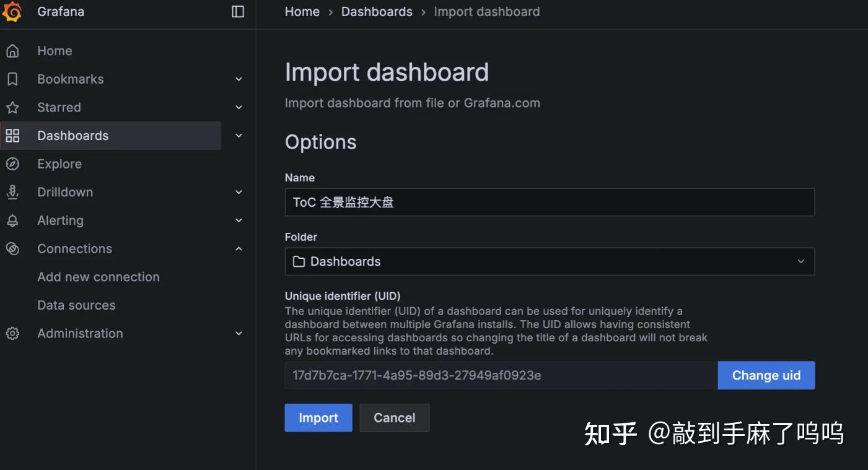
Task: Collapse the Connections section chevron
Action: [239, 248]
